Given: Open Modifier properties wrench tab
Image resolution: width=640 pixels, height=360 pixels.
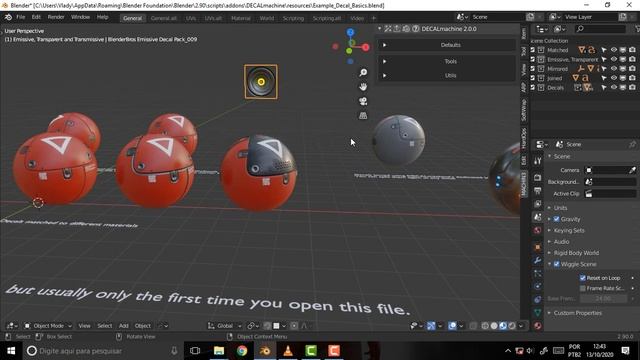Looking at the screenshot, I should click(538, 260).
